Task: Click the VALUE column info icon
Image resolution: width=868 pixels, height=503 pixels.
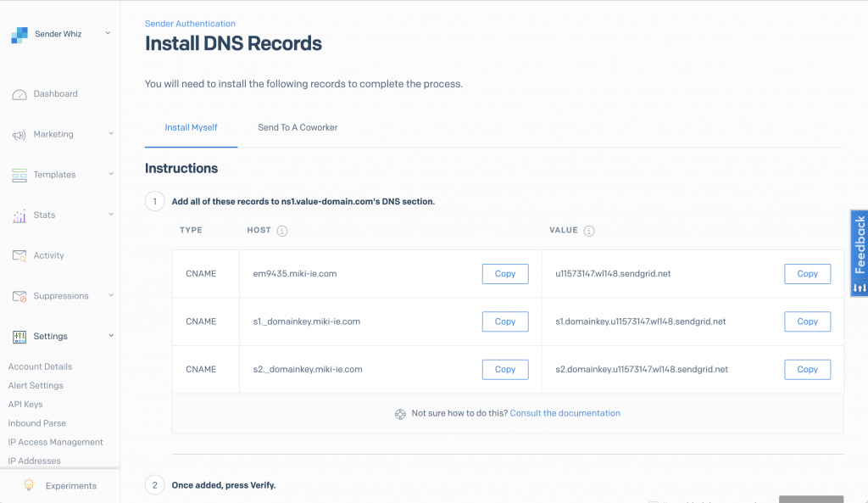Action: [589, 231]
